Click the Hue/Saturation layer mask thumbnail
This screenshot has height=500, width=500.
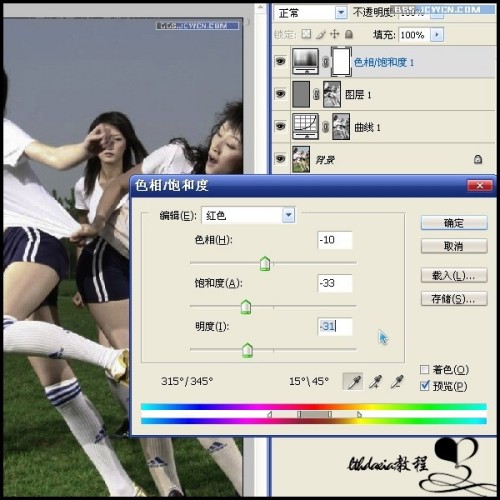click(x=341, y=62)
